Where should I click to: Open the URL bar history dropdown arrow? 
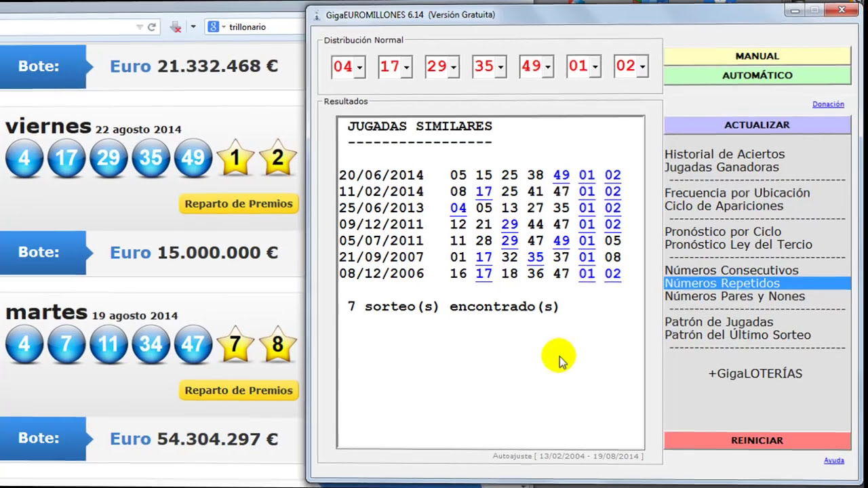point(140,27)
